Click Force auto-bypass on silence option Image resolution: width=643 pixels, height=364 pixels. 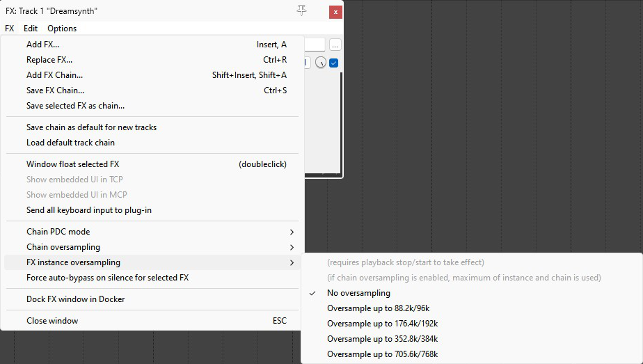[x=107, y=278]
